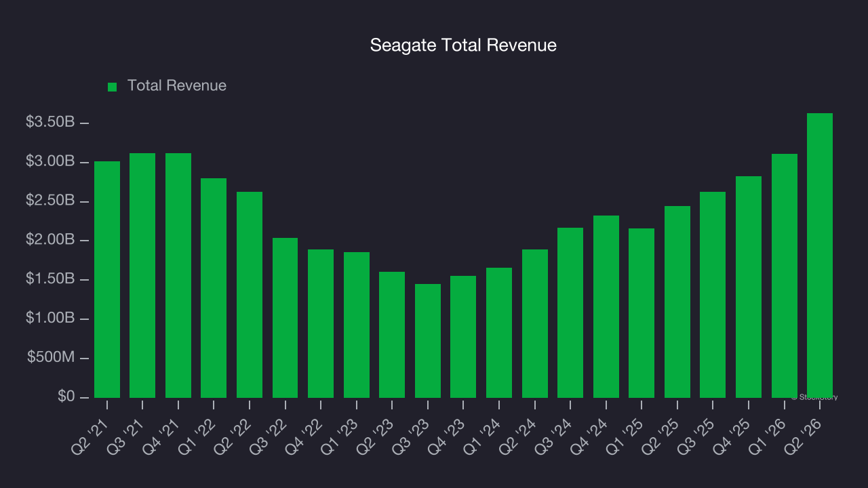
Task: Select the Q4 '21 revenue bar
Action: 178,275
